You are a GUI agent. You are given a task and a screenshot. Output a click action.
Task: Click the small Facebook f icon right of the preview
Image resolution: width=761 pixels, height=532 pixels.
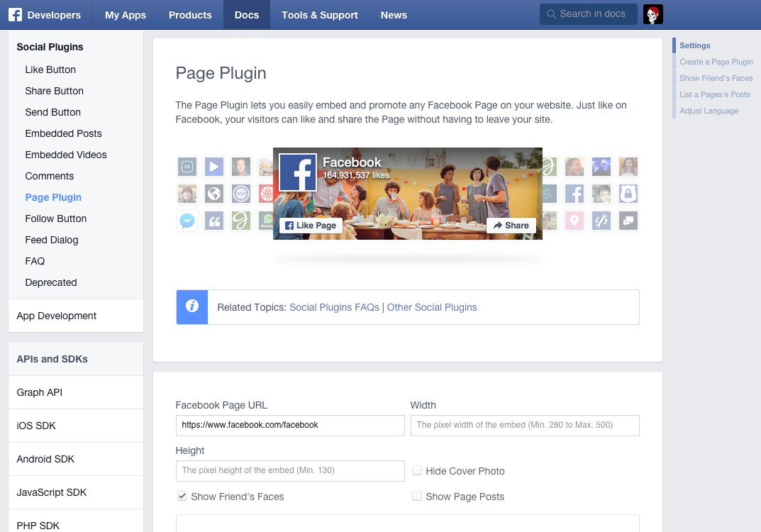click(574, 194)
